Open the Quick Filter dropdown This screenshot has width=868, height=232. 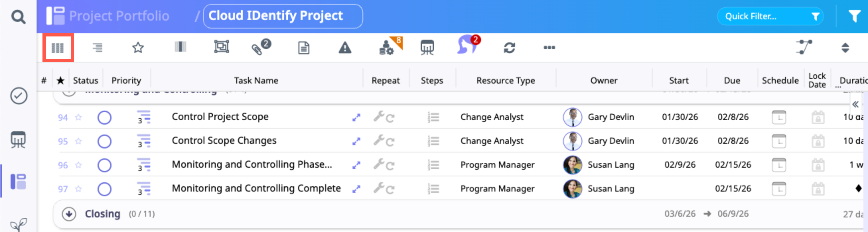pos(770,16)
